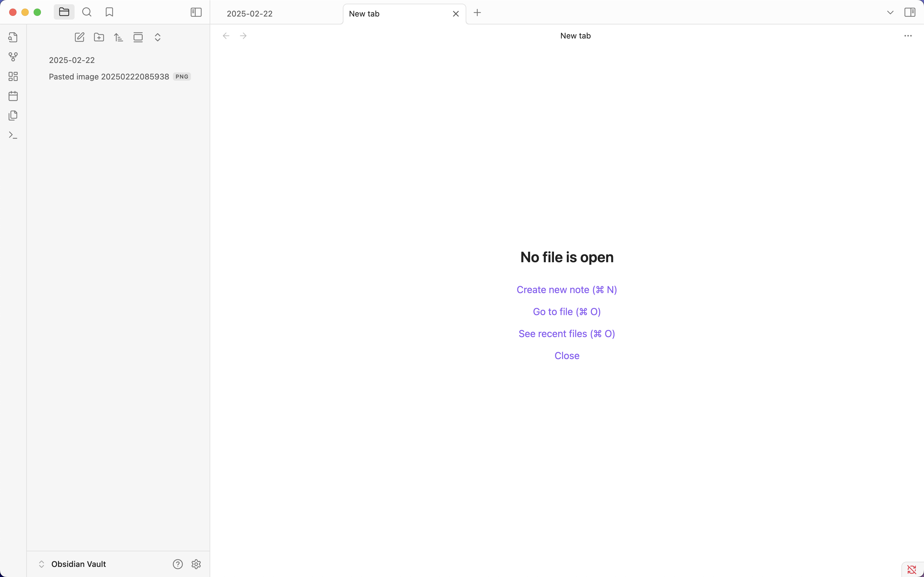924x577 pixels.
Task: Open the quick switcher ribbon icon
Action: (x=13, y=37)
